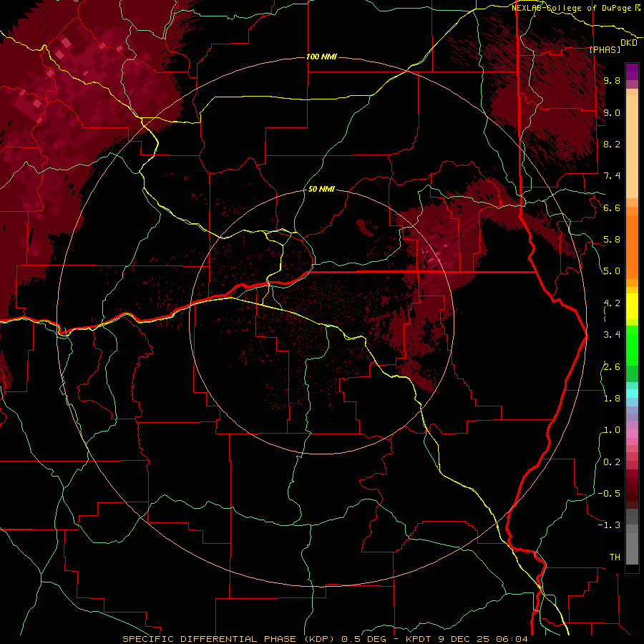Click the -1.3 color scale value
The height and width of the screenshot is (644, 644).
point(609,525)
